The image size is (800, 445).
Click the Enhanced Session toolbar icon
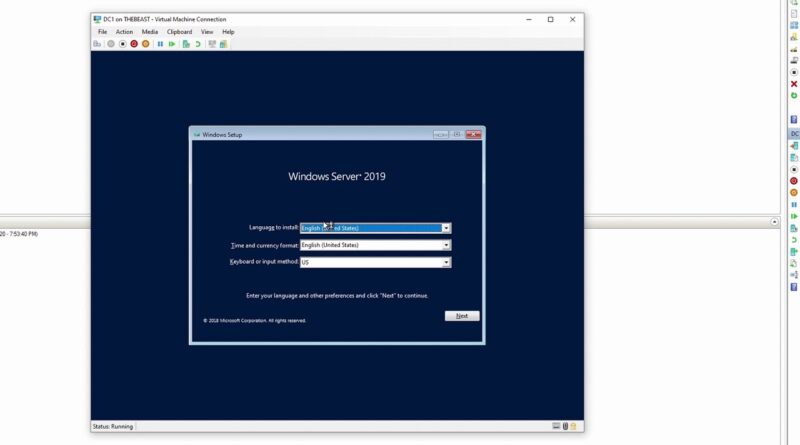point(212,44)
